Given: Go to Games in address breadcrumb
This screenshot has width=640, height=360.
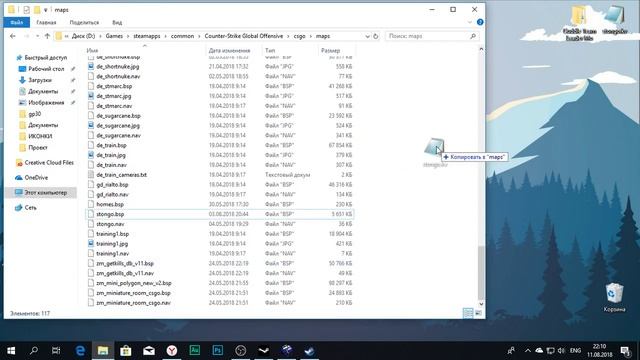Looking at the screenshot, I should pos(114,36).
